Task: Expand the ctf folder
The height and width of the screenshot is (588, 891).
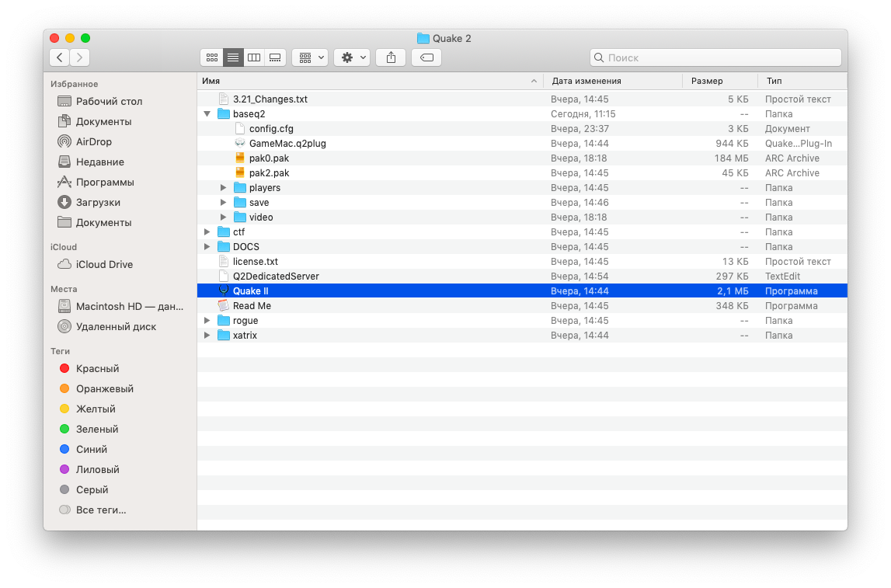Action: (x=207, y=231)
